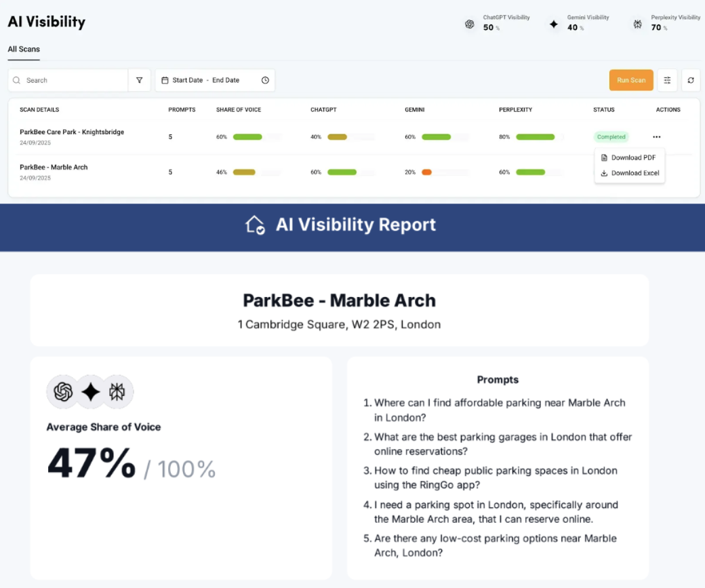This screenshot has width=705, height=588.
Task: Click the End Date field
Action: point(226,80)
